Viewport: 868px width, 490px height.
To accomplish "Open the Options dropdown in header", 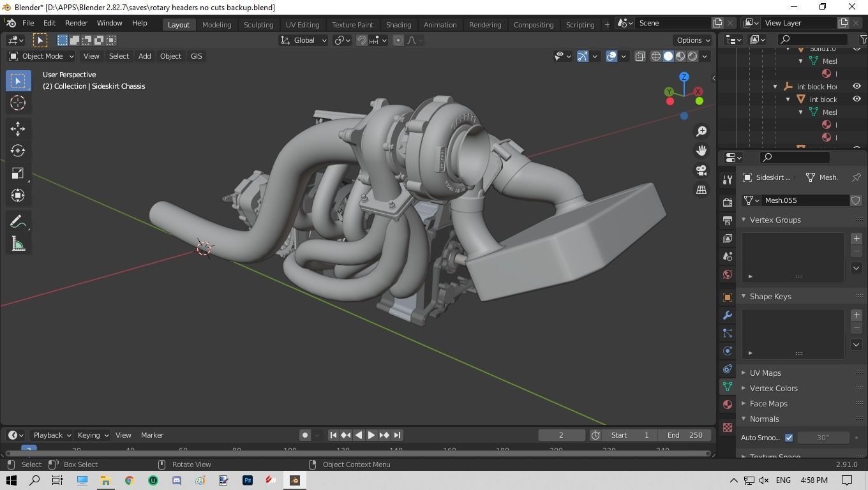I will point(693,40).
